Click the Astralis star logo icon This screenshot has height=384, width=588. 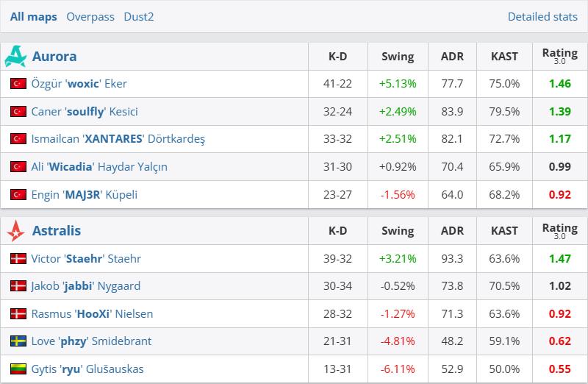(x=15, y=231)
